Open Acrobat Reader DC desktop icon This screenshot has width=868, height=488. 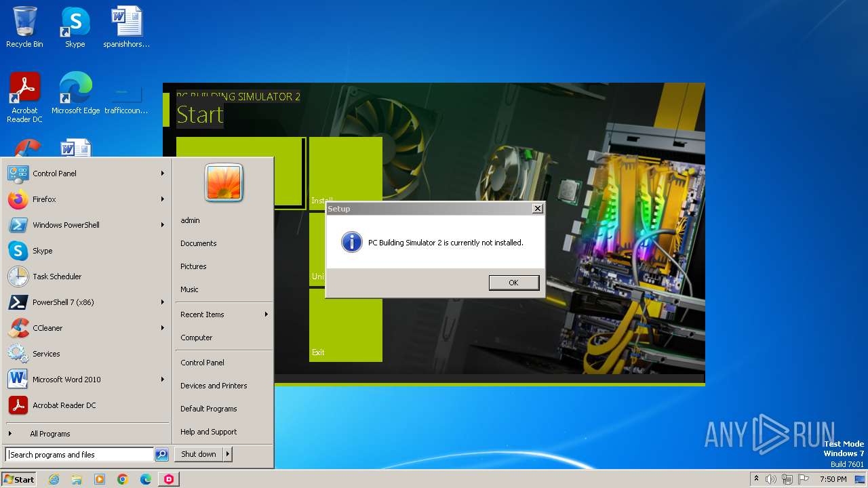point(24,98)
